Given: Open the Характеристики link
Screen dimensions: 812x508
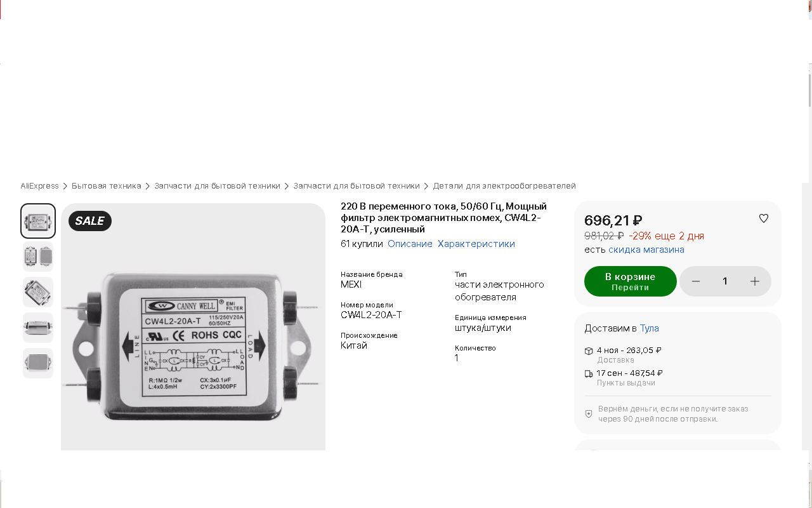Looking at the screenshot, I should (476, 244).
